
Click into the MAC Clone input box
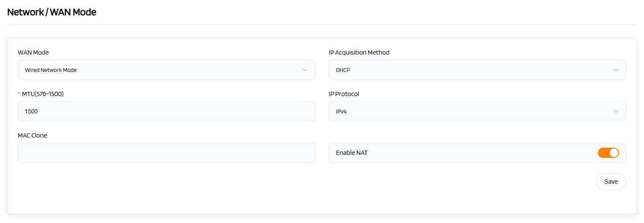point(166,153)
